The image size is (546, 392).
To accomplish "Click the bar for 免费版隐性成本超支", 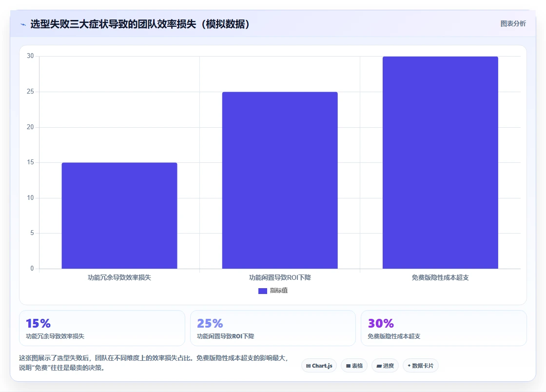I will 440,162.
